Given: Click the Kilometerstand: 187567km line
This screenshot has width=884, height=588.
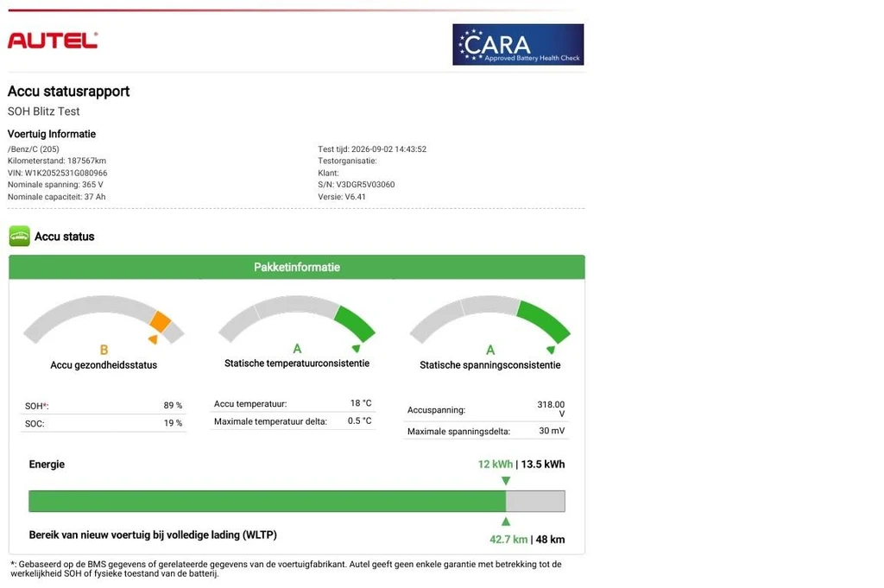Looking at the screenshot, I should coord(56,161).
